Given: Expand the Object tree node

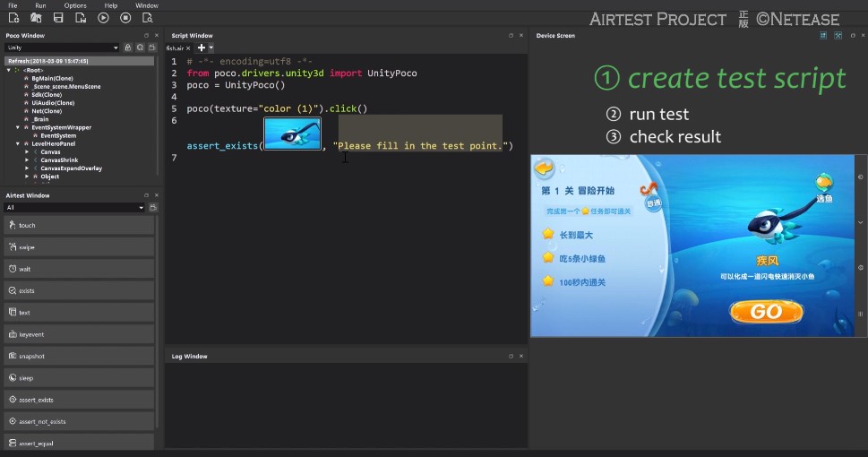Looking at the screenshot, I should pos(27,177).
